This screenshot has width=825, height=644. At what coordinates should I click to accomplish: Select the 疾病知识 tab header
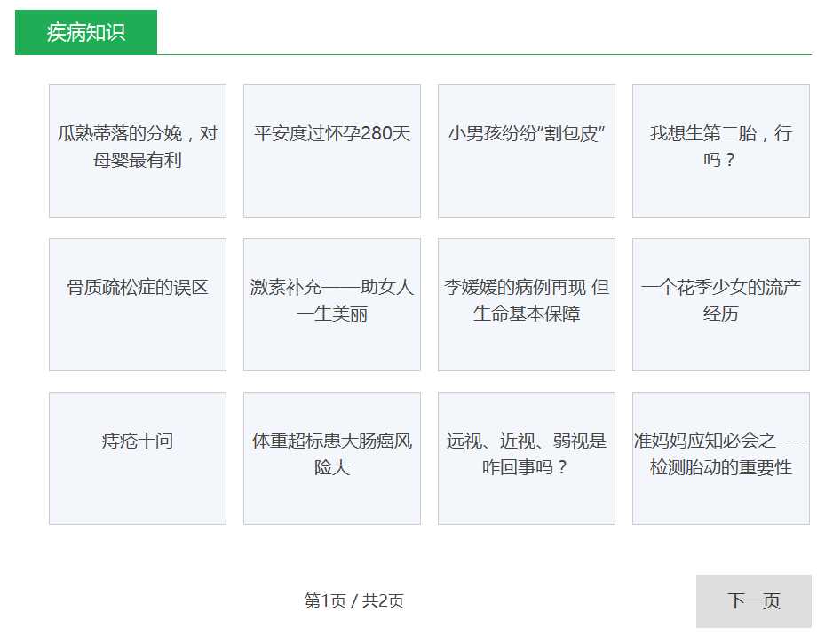(86, 32)
